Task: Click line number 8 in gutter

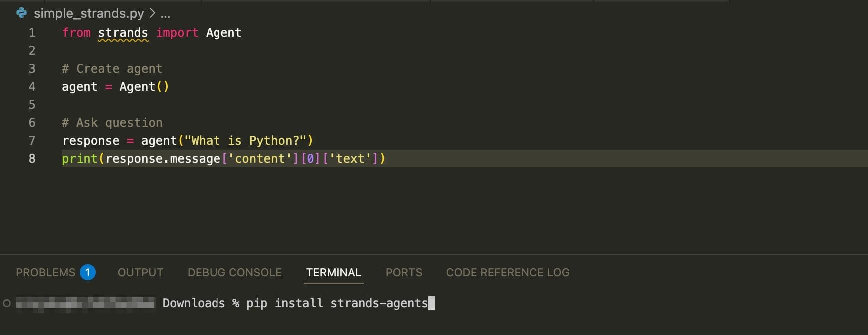Action: 32,159
